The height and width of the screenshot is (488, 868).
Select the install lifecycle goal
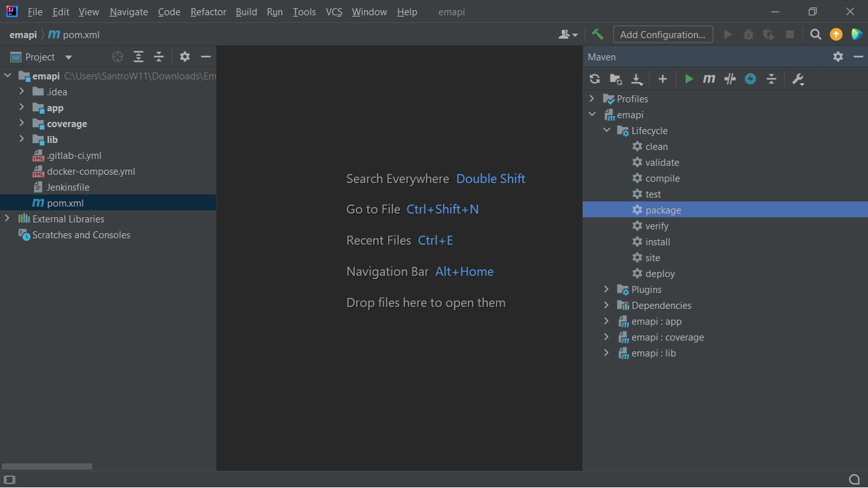658,242
